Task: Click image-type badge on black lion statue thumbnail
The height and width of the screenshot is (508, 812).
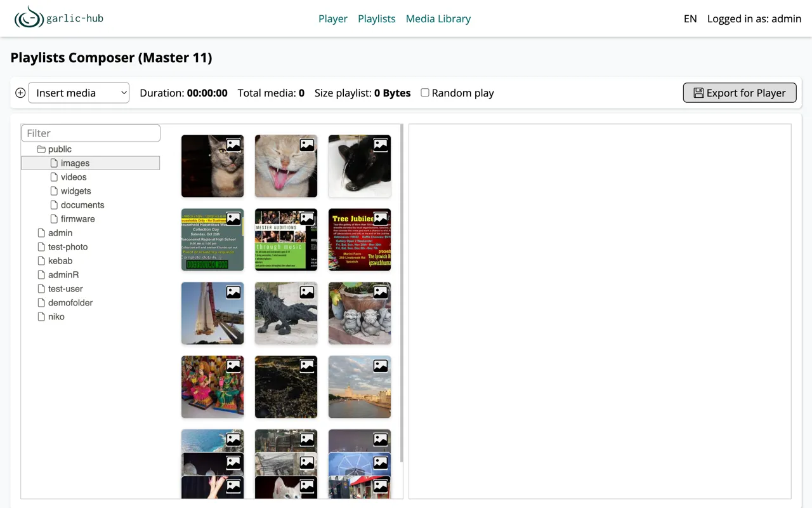Action: click(x=307, y=292)
